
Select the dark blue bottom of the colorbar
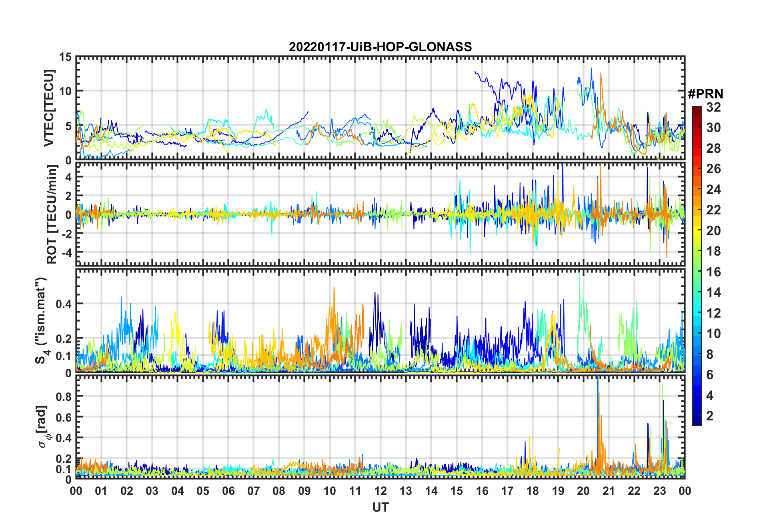pos(697,421)
